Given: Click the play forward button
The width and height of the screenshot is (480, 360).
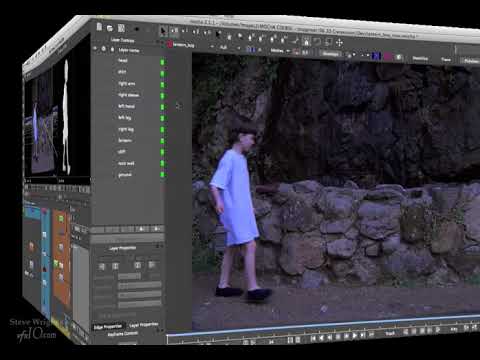Looking at the screenshot, I should (354, 336).
